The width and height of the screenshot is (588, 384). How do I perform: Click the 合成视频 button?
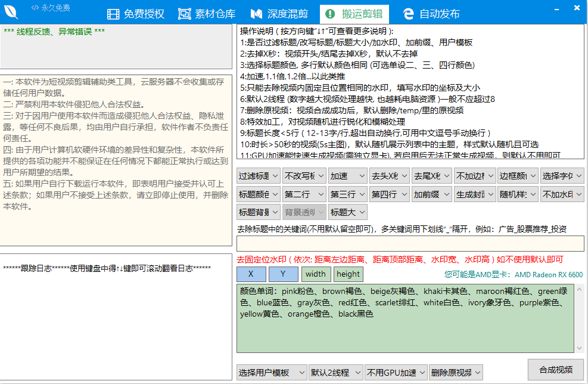(555, 369)
